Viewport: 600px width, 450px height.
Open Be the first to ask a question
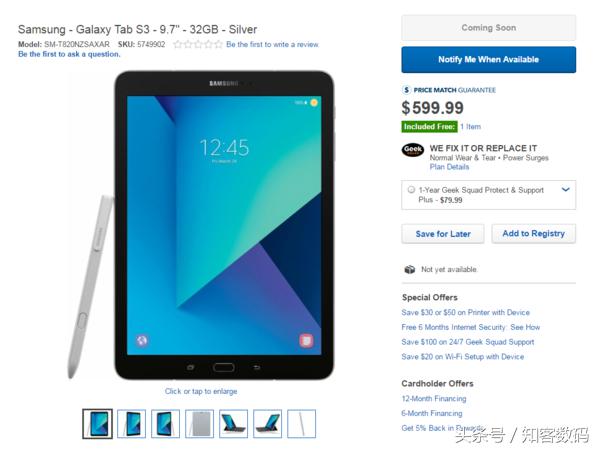(69, 54)
